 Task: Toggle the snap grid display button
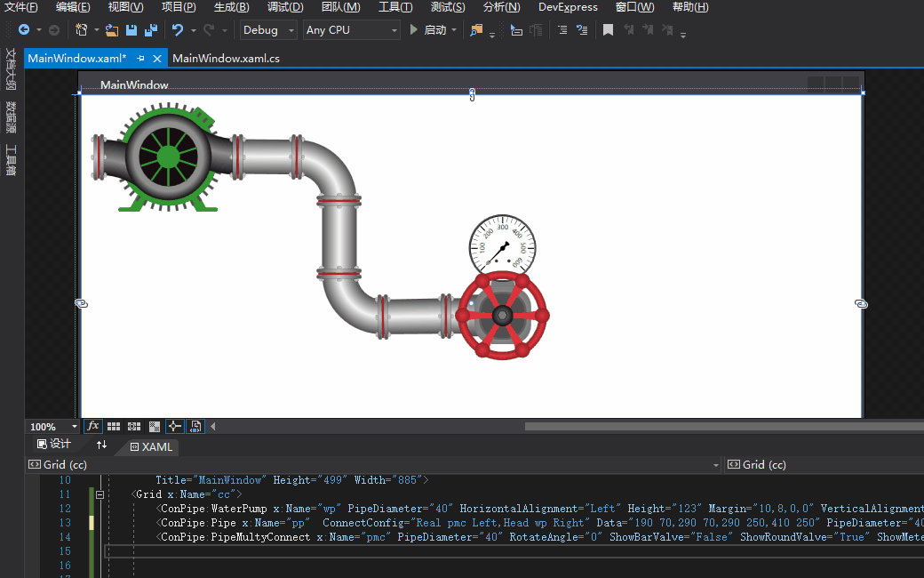click(114, 427)
